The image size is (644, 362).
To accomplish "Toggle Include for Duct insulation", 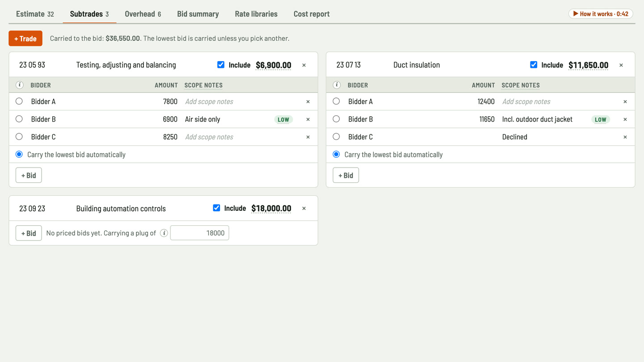I will [x=534, y=65].
